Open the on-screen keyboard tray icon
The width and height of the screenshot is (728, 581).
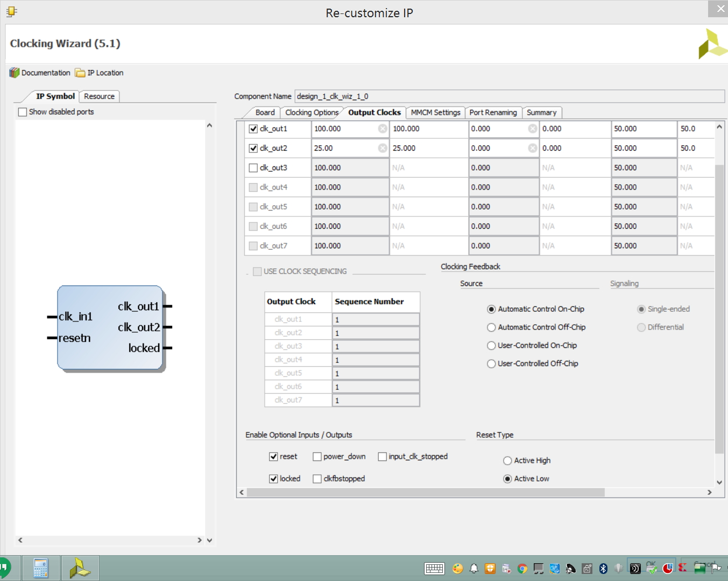pyautogui.click(x=434, y=569)
